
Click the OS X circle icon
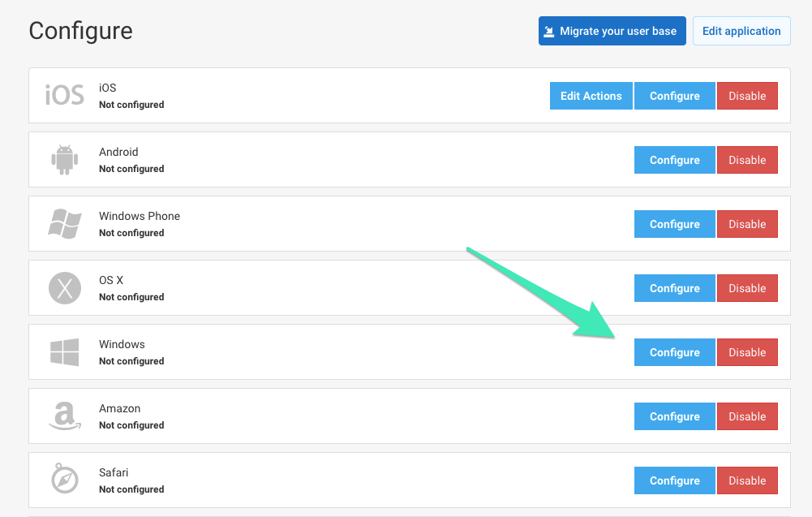(65, 288)
